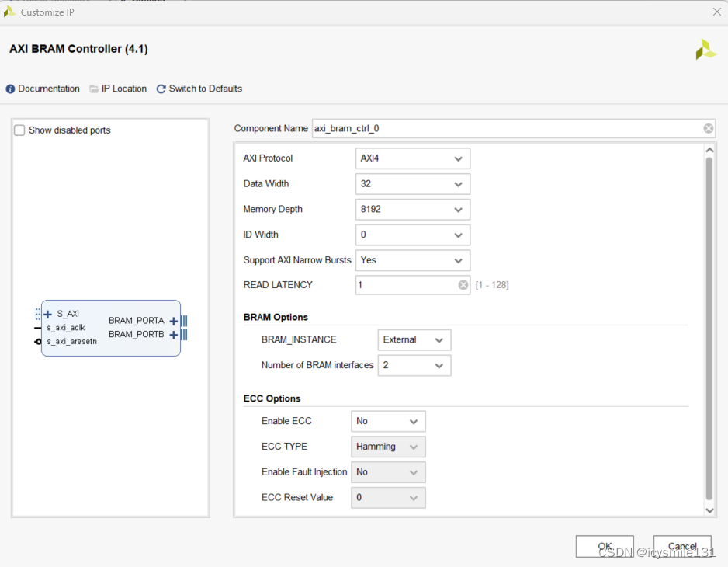Open the ID Width dropdown
Image resolution: width=728 pixels, height=567 pixels.
click(413, 235)
